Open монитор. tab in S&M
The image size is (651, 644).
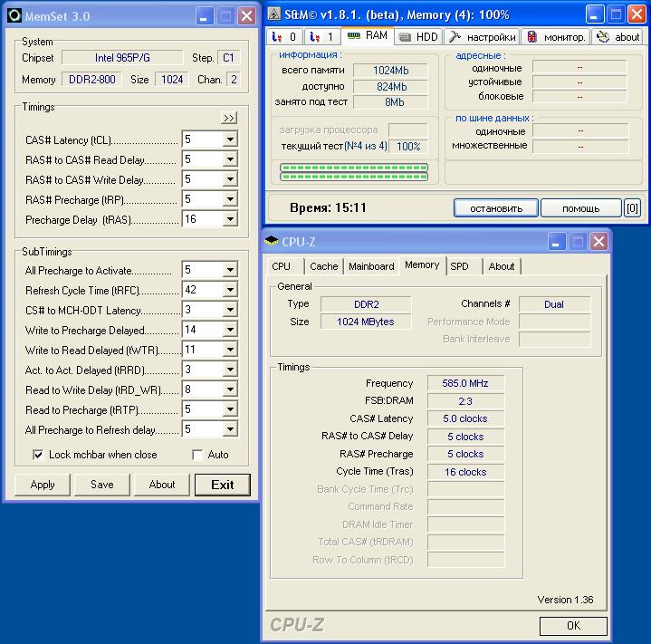(556, 37)
